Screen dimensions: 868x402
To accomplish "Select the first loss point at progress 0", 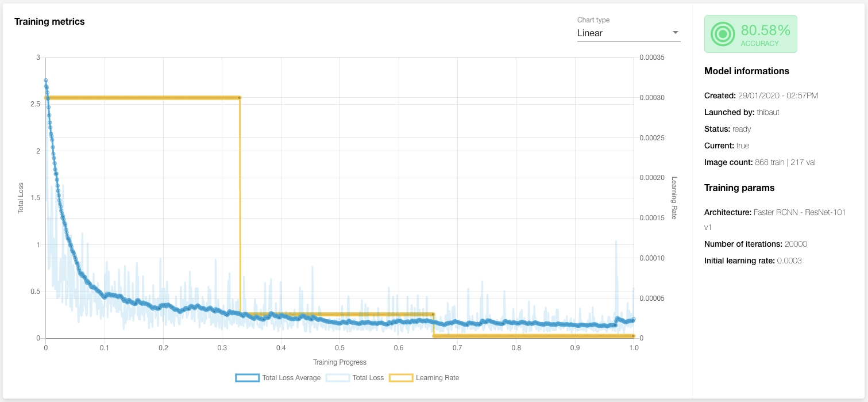I will pyautogui.click(x=46, y=81).
